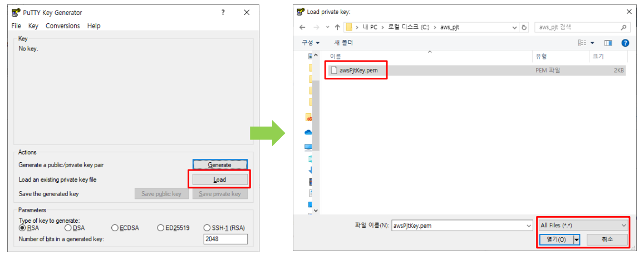Image resolution: width=644 pixels, height=260 pixels.
Task: Open the Conversions menu
Action: click(63, 26)
